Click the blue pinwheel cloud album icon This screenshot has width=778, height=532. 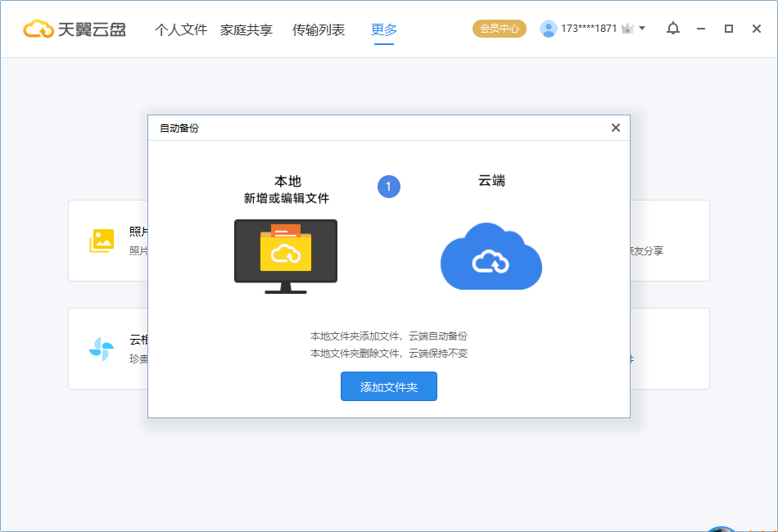tap(102, 349)
